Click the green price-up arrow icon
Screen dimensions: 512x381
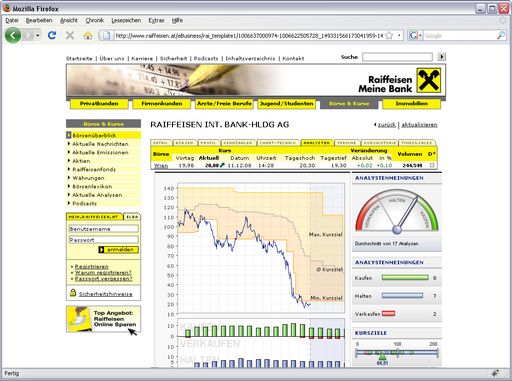click(x=222, y=165)
